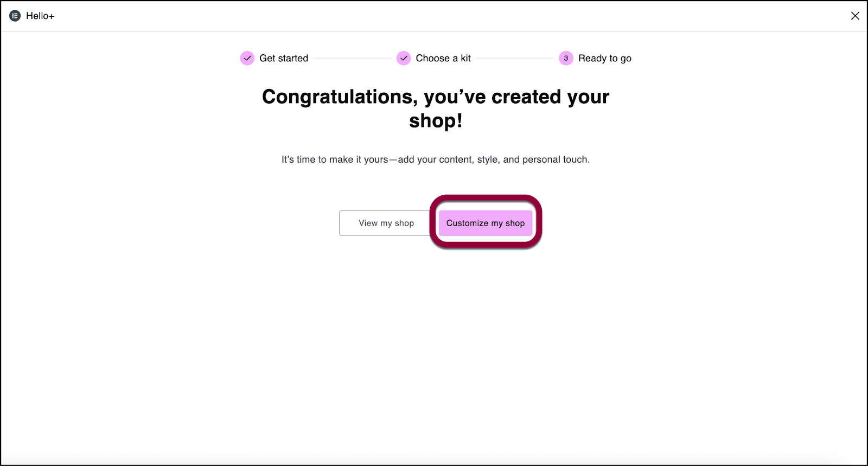Screen dimensions: 868x466
Task: Click empty space in Hello+ header bar
Action: [434, 16]
